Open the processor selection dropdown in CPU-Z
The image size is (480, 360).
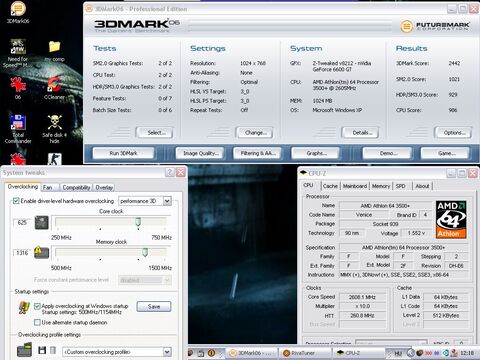click(x=391, y=343)
